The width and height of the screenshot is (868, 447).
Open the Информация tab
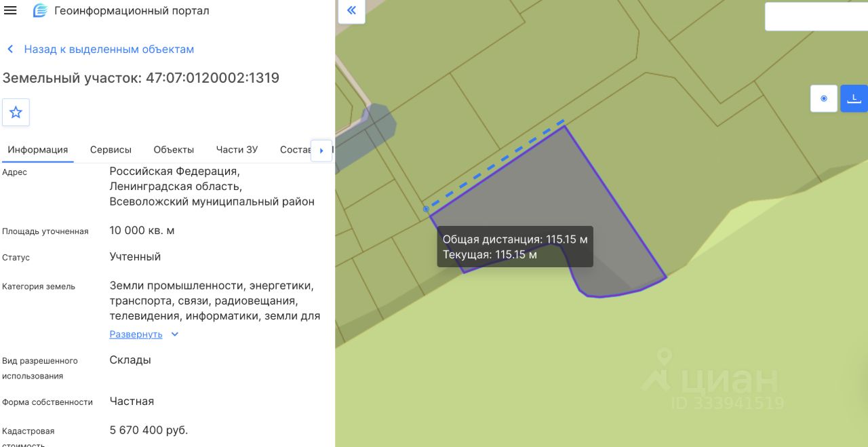point(38,149)
